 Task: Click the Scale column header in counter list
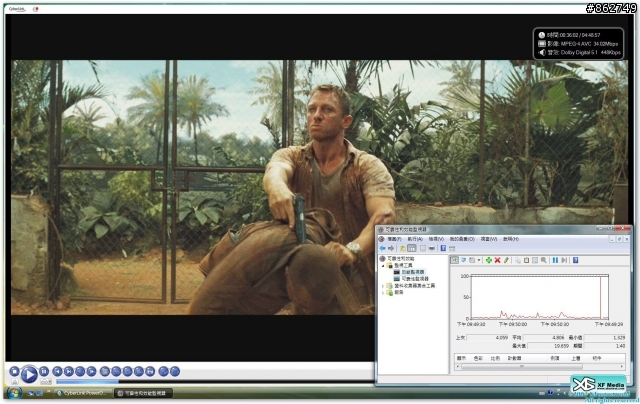click(495, 358)
